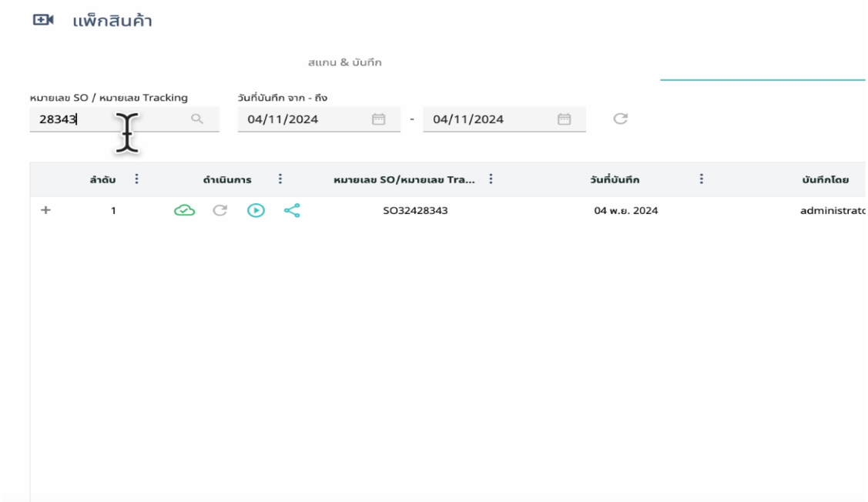Open the ดำเนินการ column options menu
This screenshot has height=502, width=868.
280,179
